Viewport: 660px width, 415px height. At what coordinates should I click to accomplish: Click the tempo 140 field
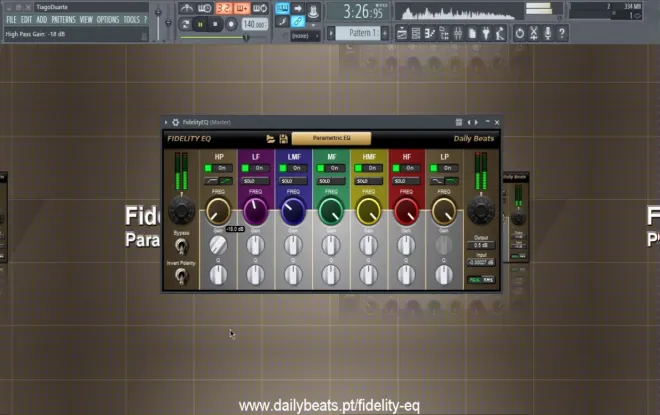[255, 24]
